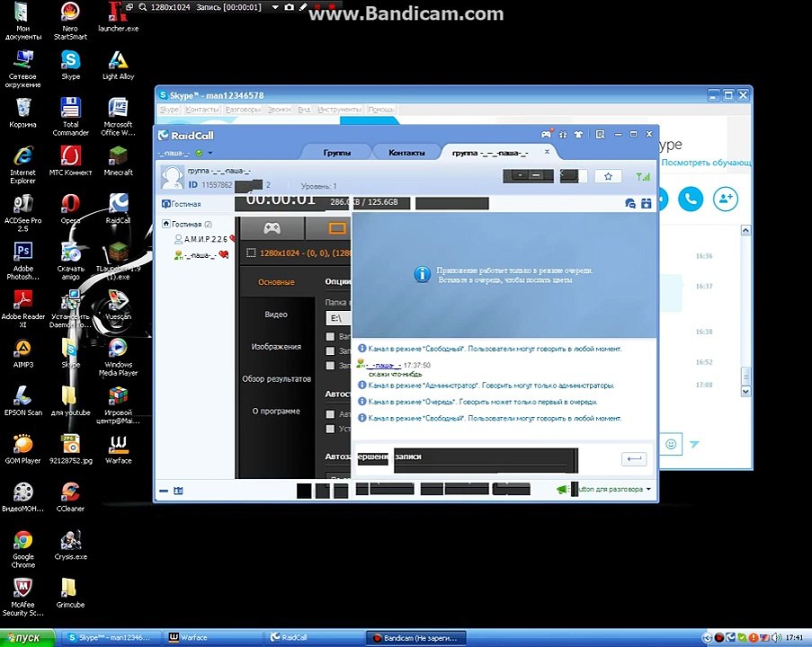
Task: Open the Изображения section in Bandicam
Action: [276, 346]
